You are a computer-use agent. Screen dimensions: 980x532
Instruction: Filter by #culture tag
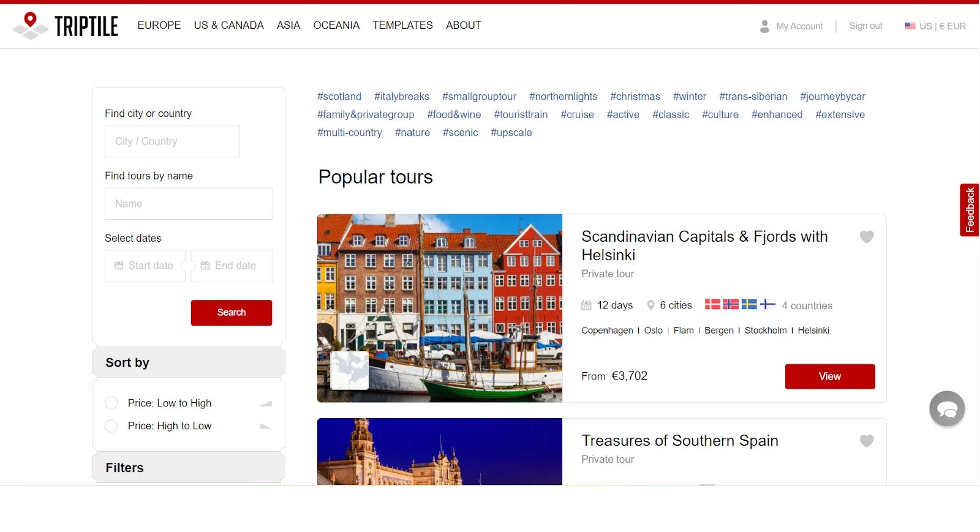(x=720, y=114)
